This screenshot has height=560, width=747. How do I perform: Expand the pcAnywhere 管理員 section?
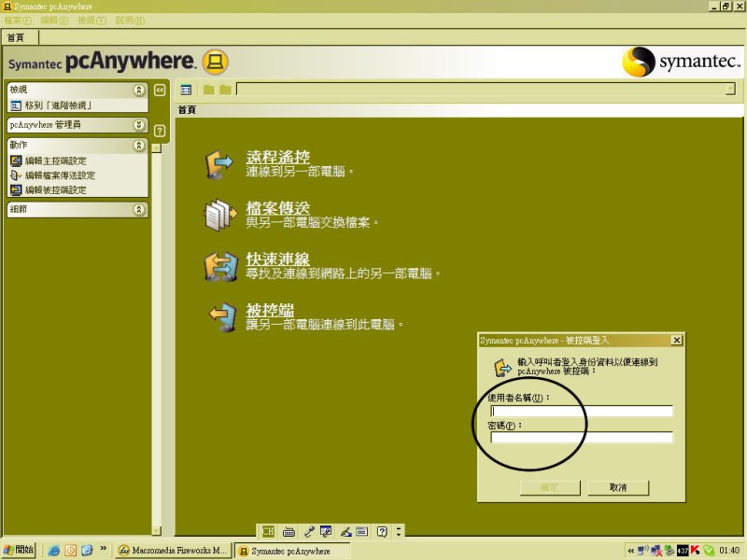click(138, 125)
